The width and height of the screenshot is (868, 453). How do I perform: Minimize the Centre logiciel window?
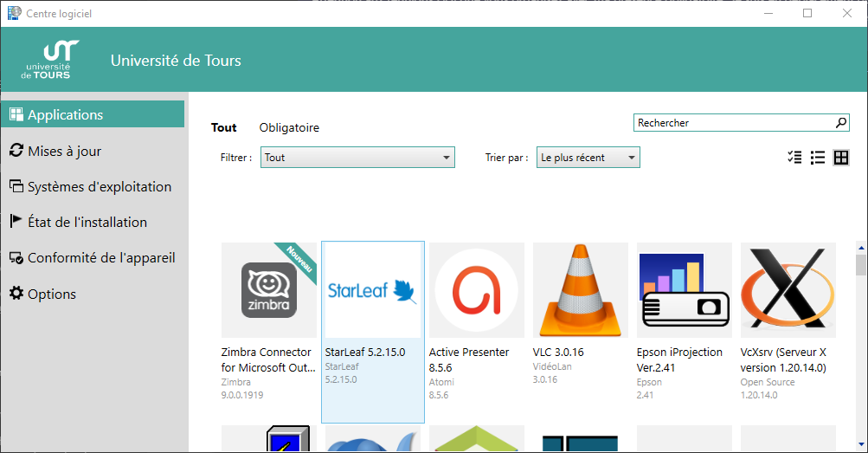point(768,13)
